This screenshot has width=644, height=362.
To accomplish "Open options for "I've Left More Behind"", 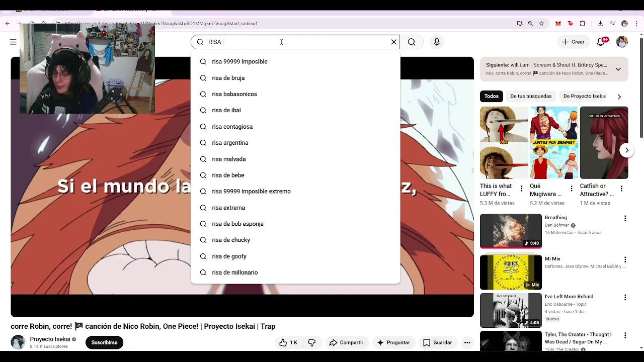I will click(x=625, y=298).
